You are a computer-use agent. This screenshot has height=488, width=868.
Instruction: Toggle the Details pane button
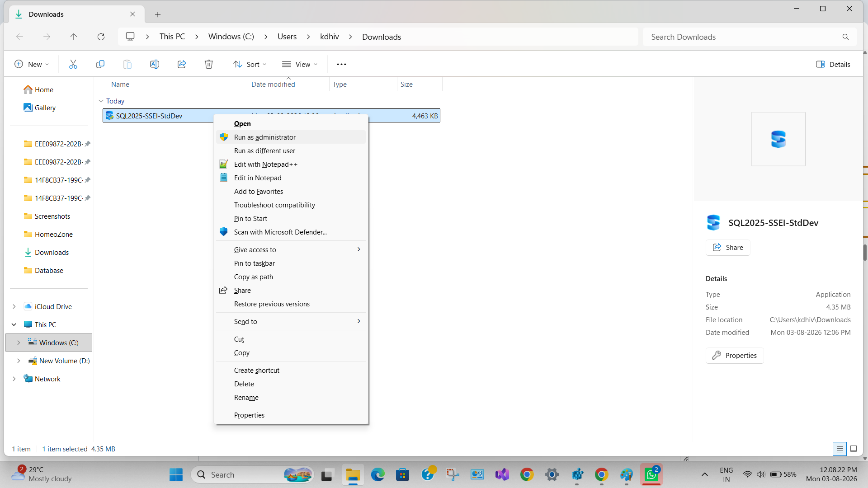tap(833, 64)
